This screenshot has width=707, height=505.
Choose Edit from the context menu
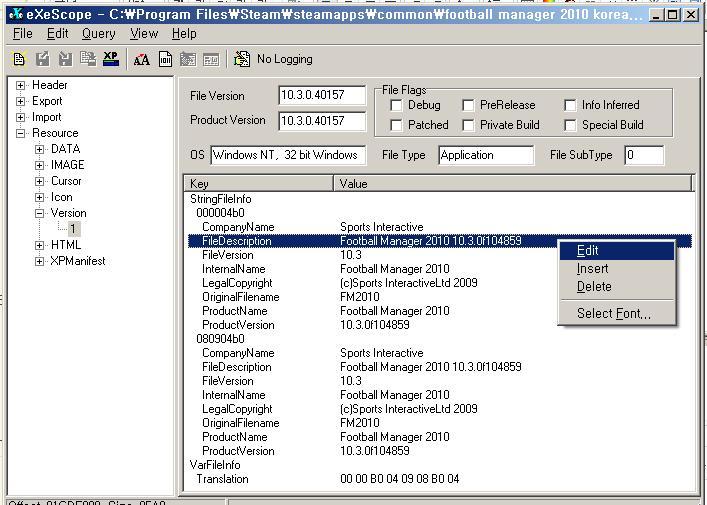pos(588,250)
